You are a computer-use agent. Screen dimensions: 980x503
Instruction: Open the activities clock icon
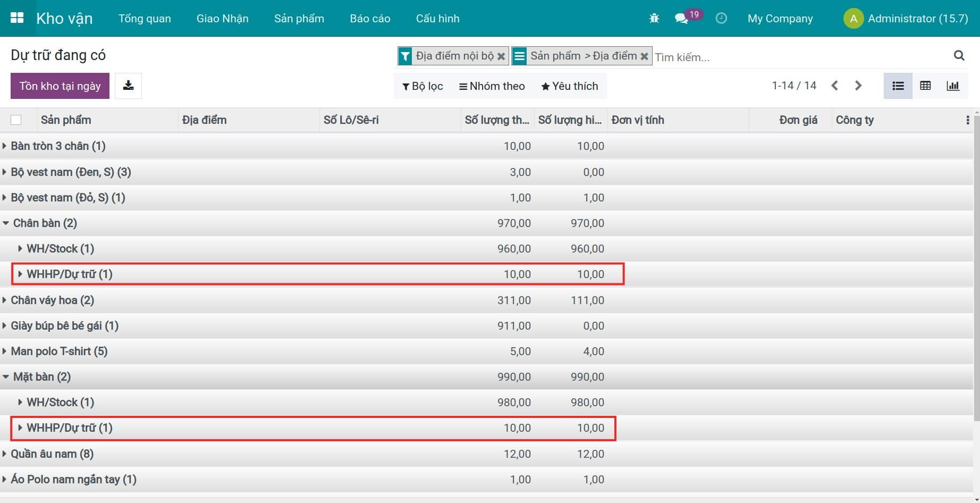pyautogui.click(x=721, y=19)
